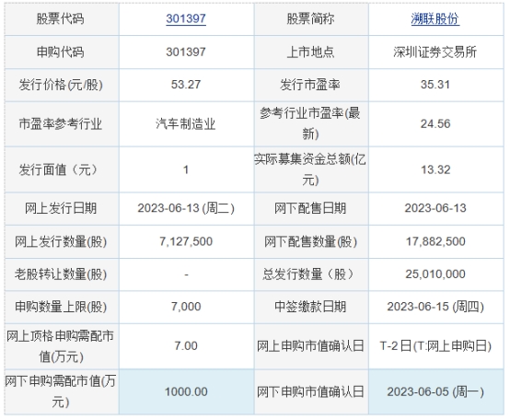Click the 参考行业市盈率(最新) label
The height and width of the screenshot is (420, 510).
pos(310,123)
